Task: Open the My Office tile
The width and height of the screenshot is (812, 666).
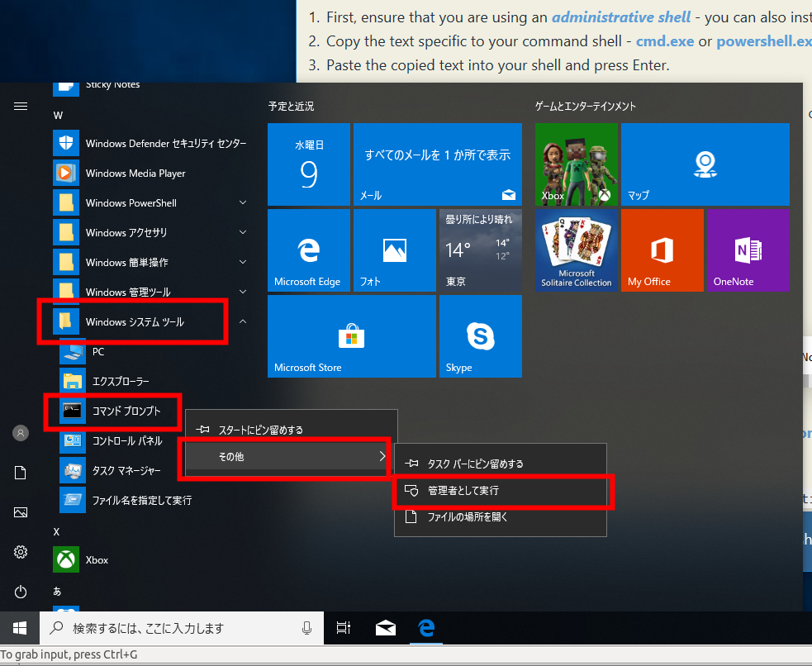Action: pos(662,250)
